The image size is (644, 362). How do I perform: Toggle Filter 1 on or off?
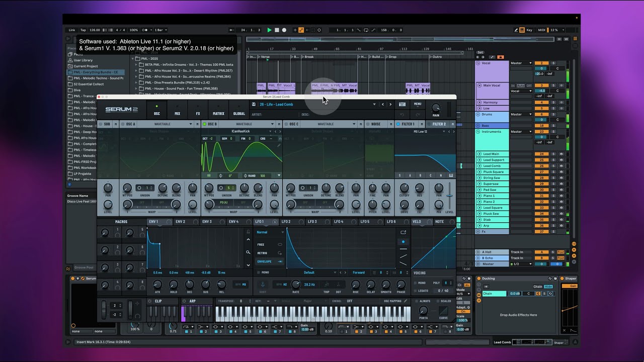click(x=398, y=124)
